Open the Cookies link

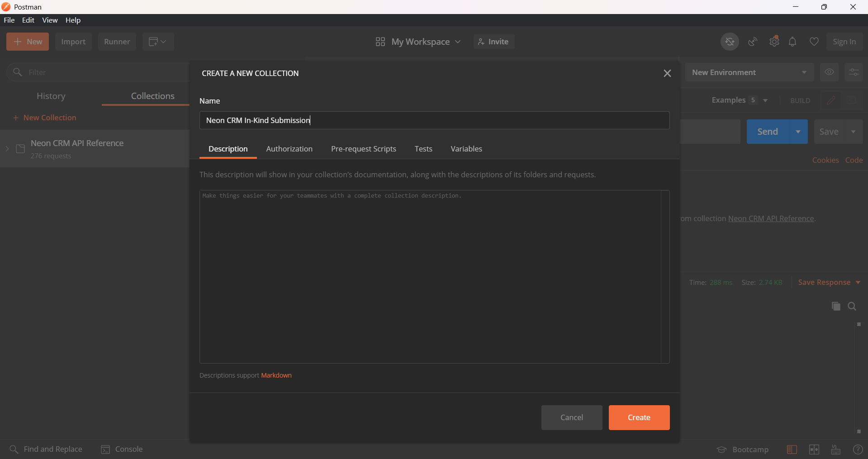pyautogui.click(x=825, y=160)
